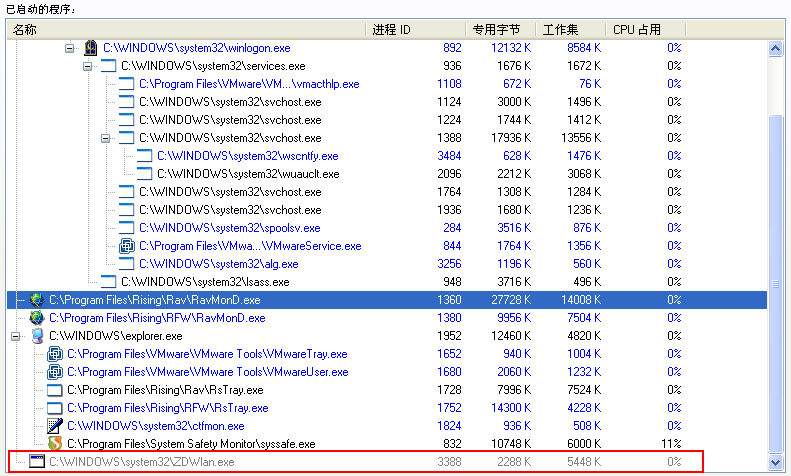Sort by the 工作集 column header
This screenshot has width=791, height=476.
click(571, 30)
